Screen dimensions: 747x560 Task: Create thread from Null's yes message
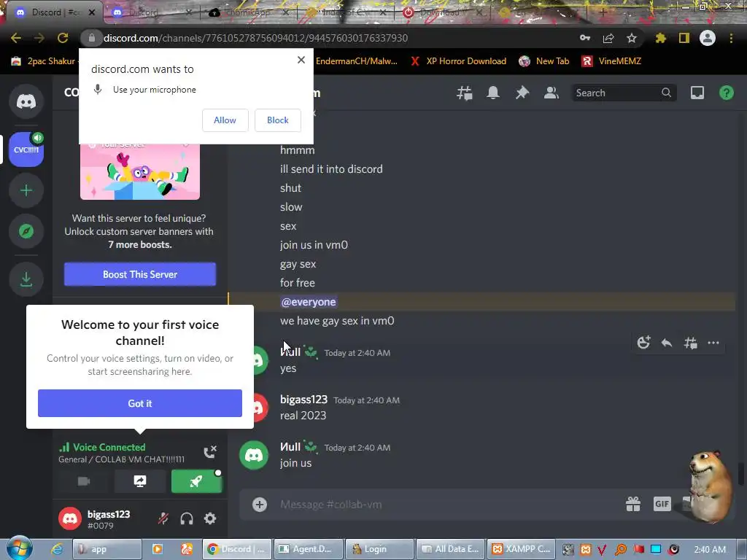pyautogui.click(x=690, y=343)
